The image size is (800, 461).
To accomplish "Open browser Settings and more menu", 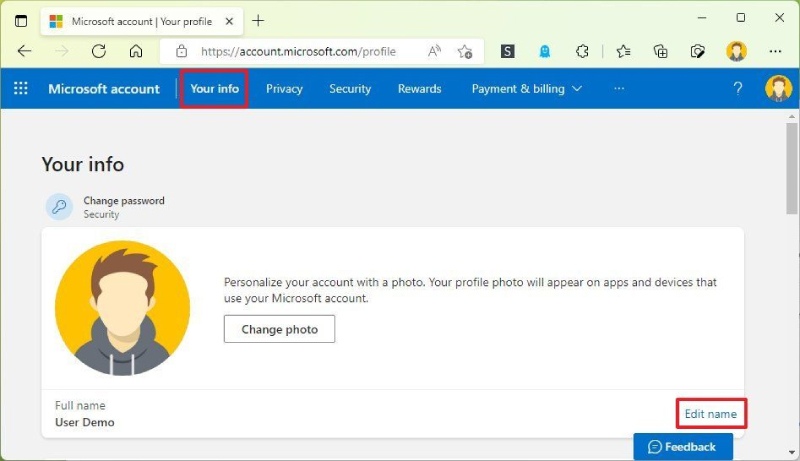I will pos(775,51).
